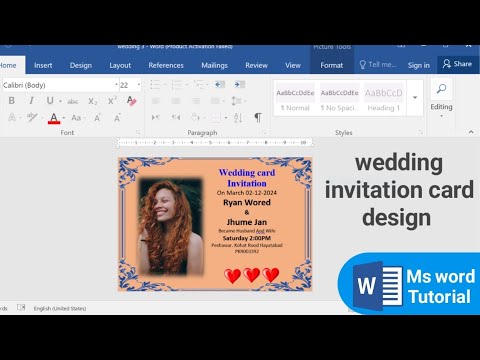Click Bullets list icon
This screenshot has width=480, height=360.
(x=155, y=84)
